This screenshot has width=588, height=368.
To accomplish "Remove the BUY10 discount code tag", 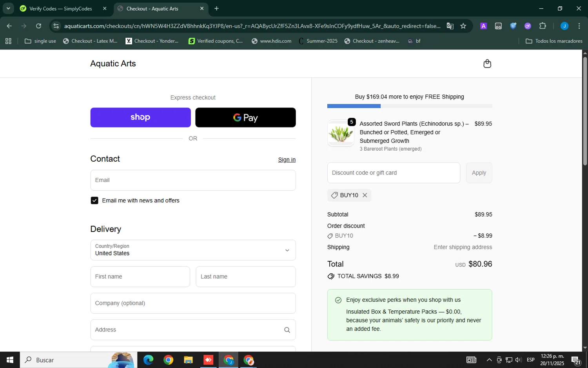I will [365, 195].
